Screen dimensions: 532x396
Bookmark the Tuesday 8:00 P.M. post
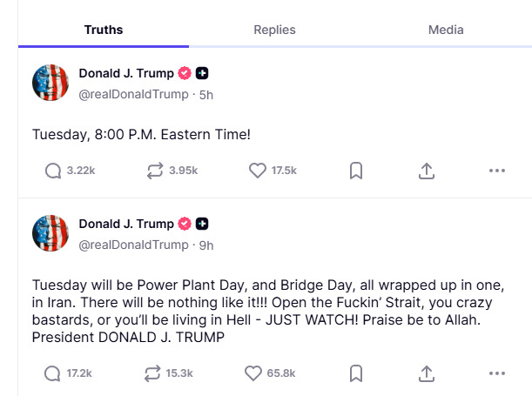pyautogui.click(x=355, y=171)
